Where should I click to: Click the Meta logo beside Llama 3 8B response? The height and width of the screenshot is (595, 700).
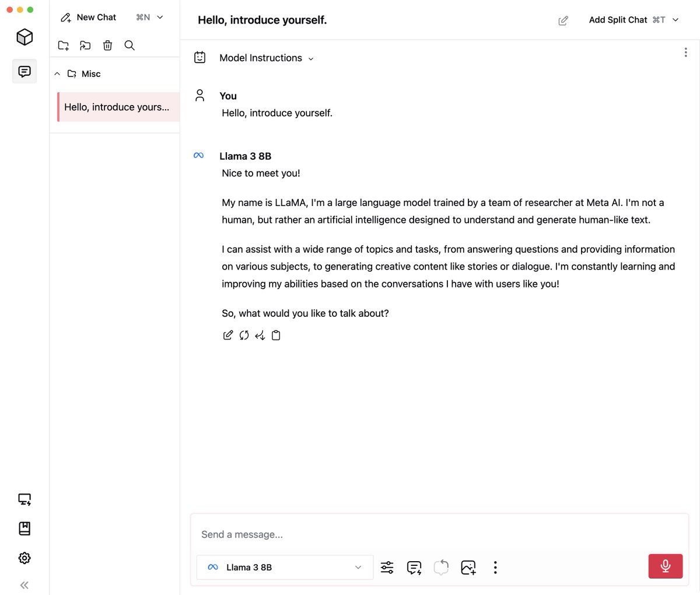tap(198, 156)
